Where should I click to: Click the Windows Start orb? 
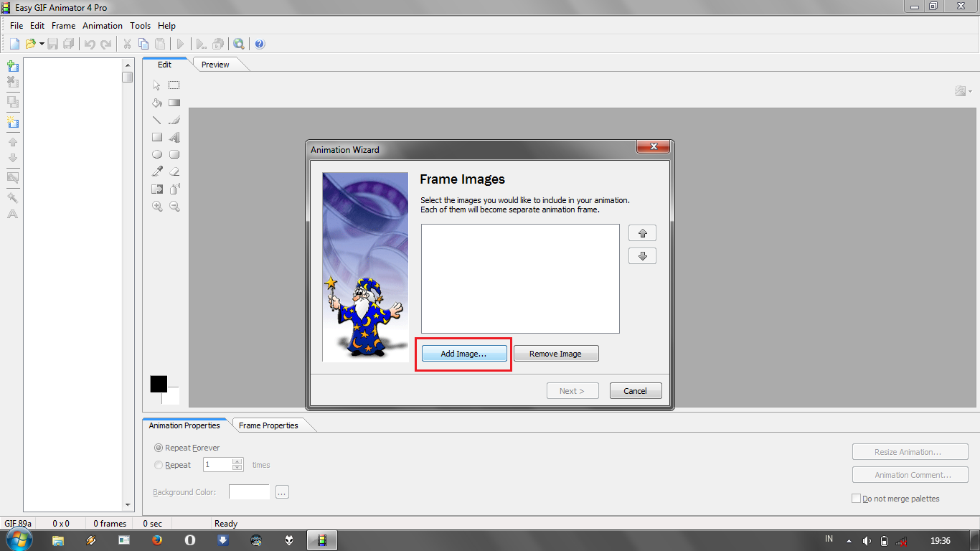19,540
